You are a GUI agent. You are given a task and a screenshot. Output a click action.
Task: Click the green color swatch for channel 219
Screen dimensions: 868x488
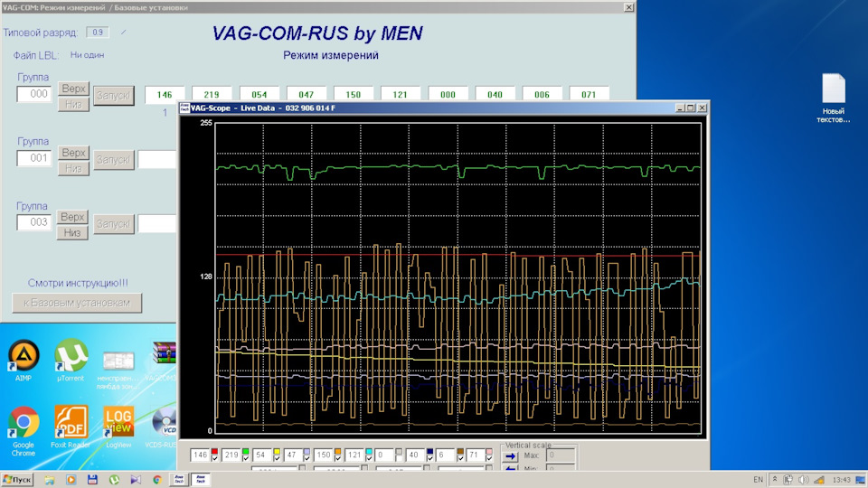point(245,452)
